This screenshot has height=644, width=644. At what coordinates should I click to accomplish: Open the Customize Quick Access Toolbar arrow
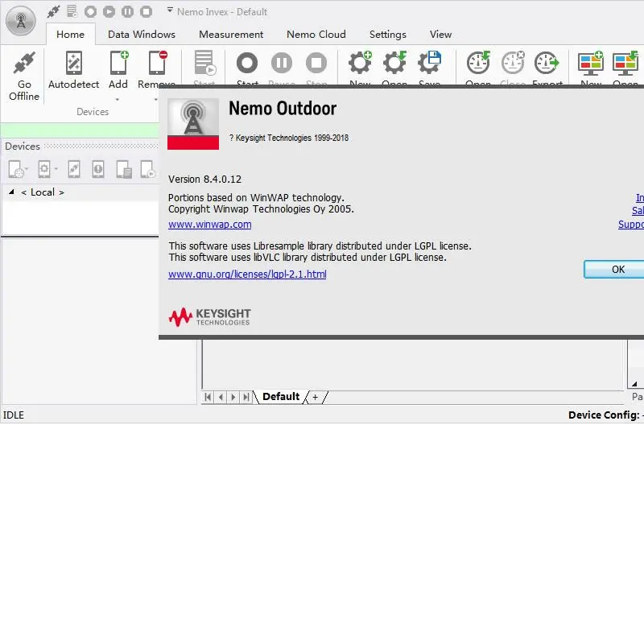click(x=170, y=10)
